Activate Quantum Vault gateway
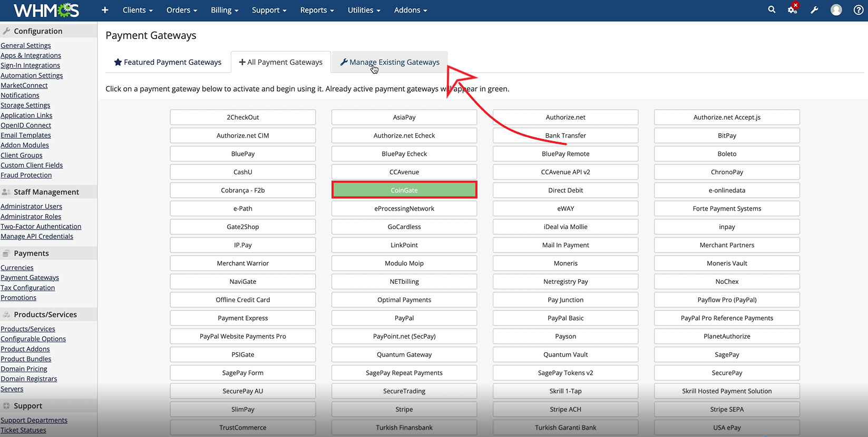 (x=565, y=354)
